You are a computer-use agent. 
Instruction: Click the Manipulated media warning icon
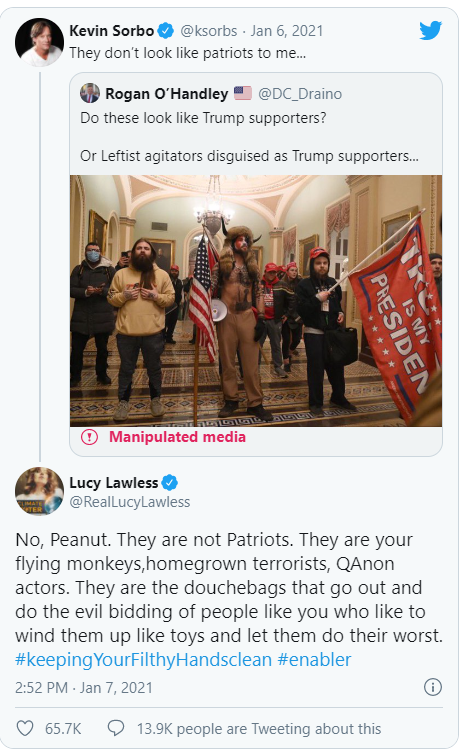89,437
